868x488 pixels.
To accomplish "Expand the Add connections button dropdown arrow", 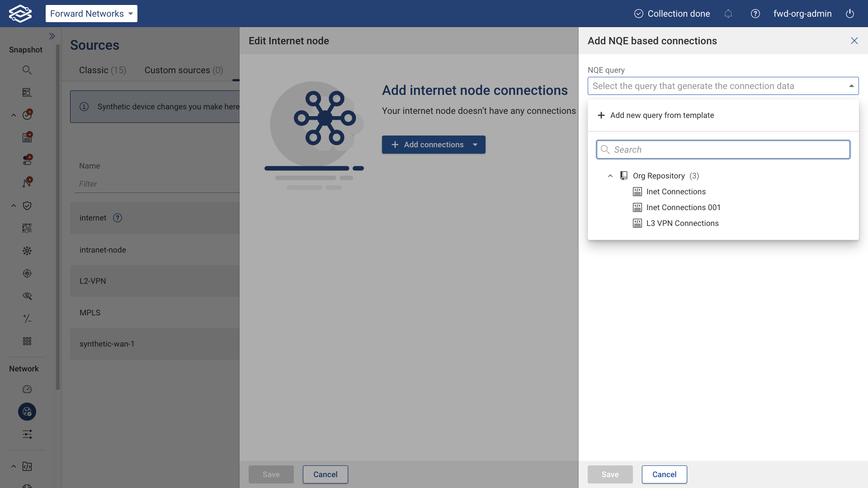I will [x=475, y=145].
